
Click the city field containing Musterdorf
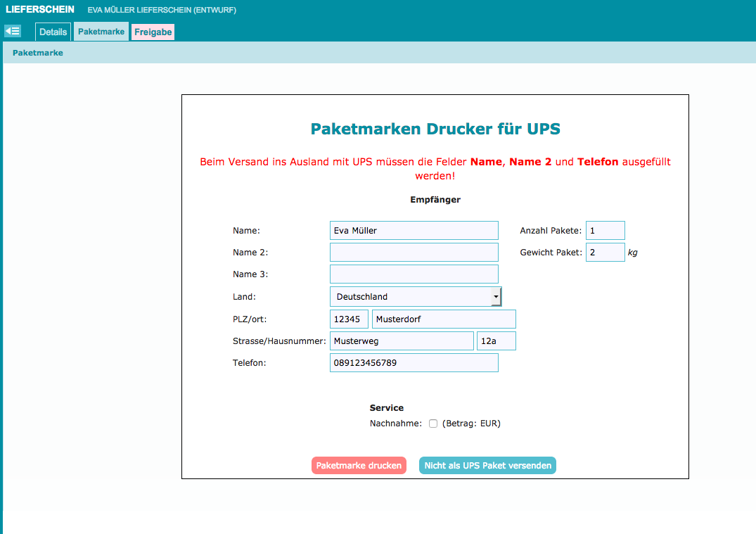pyautogui.click(x=443, y=319)
